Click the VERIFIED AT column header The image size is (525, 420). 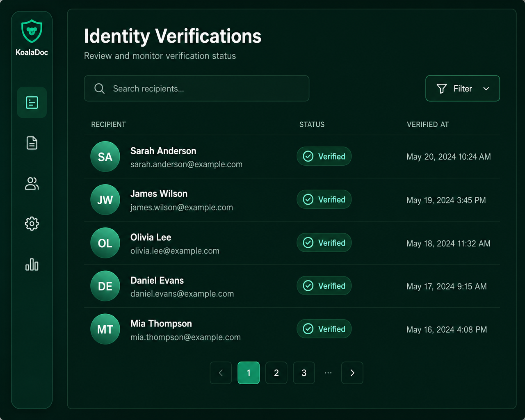[x=428, y=124]
